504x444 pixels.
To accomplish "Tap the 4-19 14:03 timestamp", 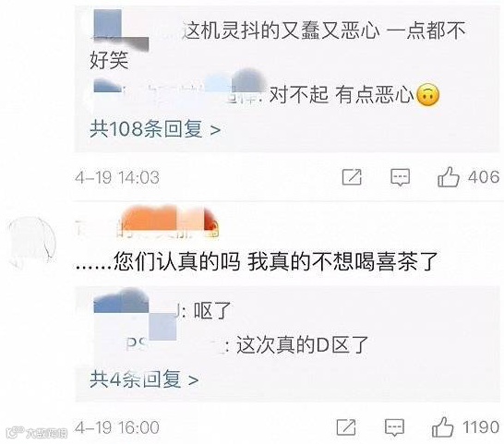I will pos(117,177).
